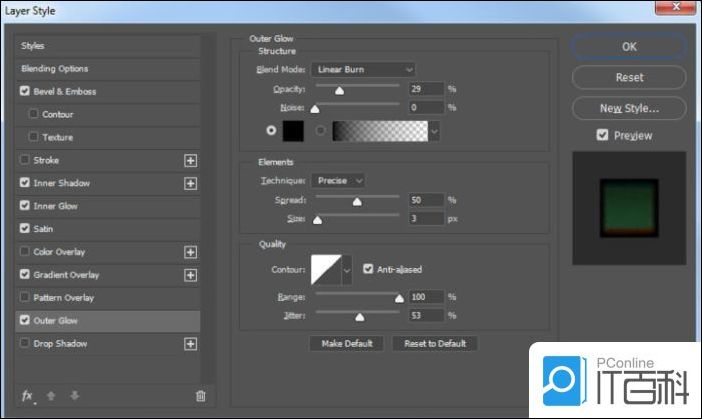
Task: Open the Technique Precise dropdown
Action: point(338,180)
